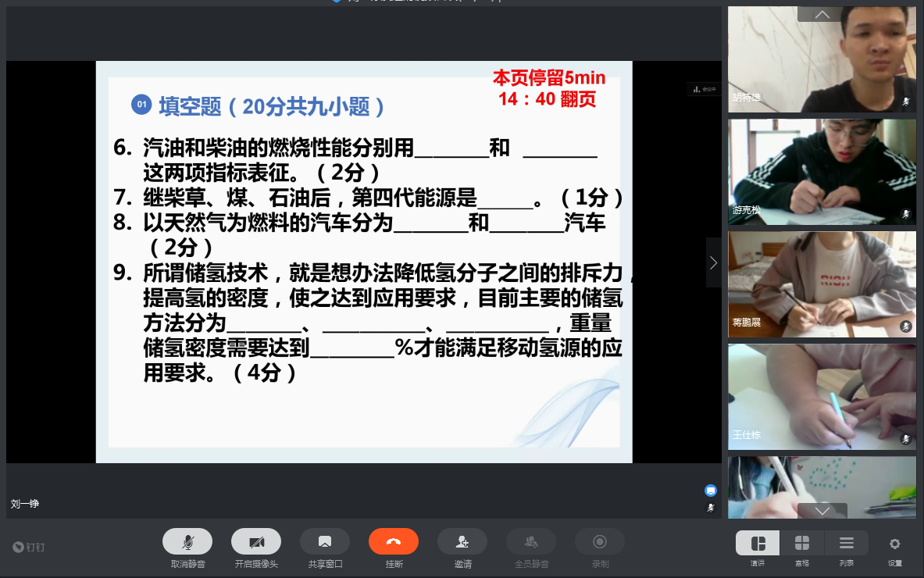Click the 钉钉 logo in bottom-left
The image size is (924, 578).
pyautogui.click(x=30, y=548)
